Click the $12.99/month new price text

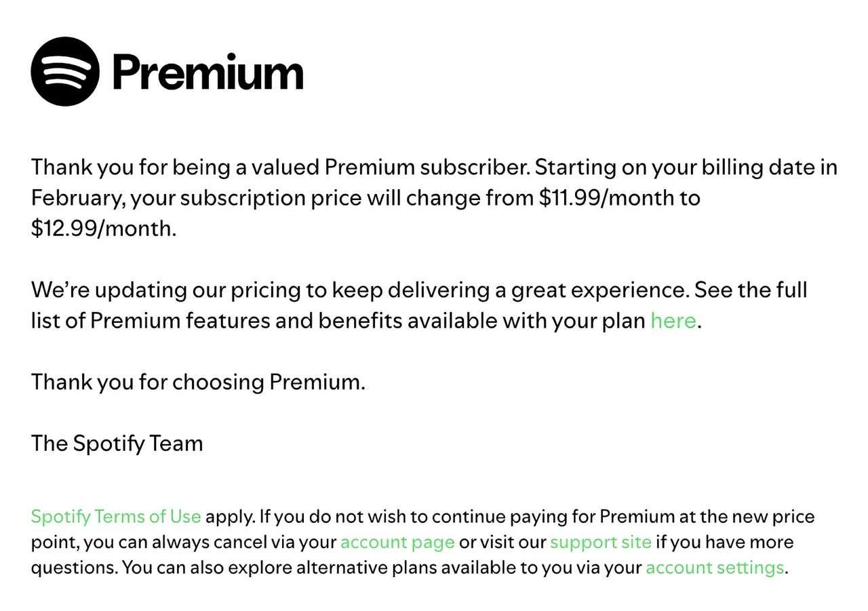103,228
